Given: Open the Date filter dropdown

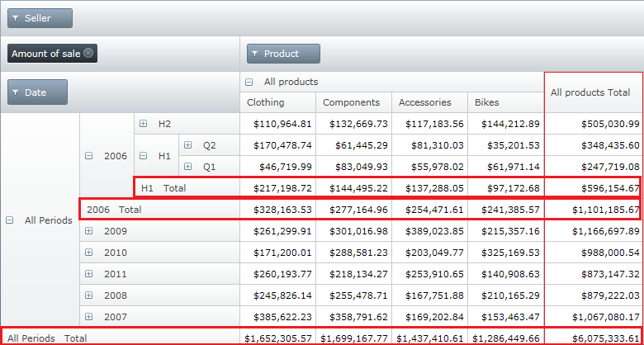Looking at the screenshot, I should pyautogui.click(x=37, y=92).
